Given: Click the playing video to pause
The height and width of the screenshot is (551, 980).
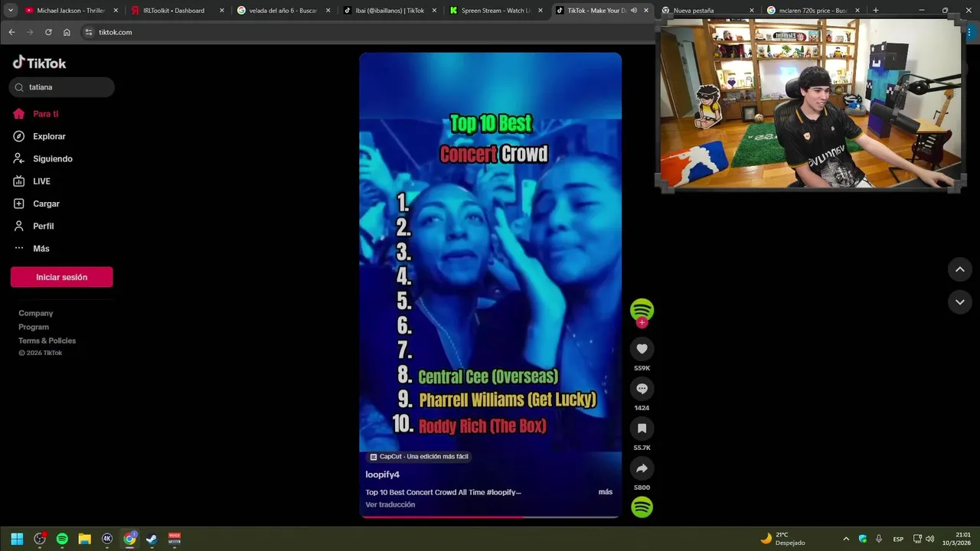Looking at the screenshot, I should [x=490, y=285].
